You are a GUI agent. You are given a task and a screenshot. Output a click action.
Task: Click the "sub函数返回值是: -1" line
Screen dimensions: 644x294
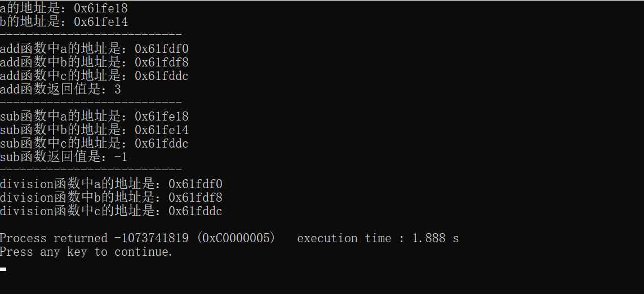pos(64,157)
